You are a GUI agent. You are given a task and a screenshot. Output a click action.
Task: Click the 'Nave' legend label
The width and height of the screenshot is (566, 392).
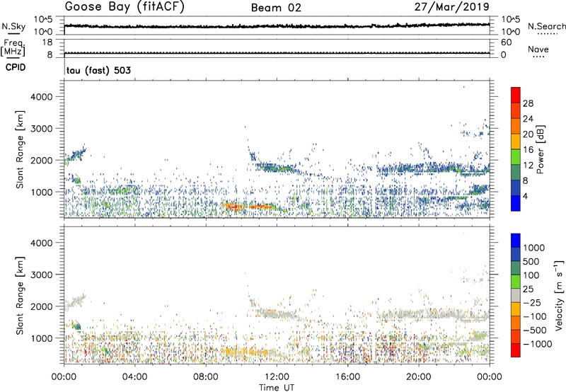[538, 50]
